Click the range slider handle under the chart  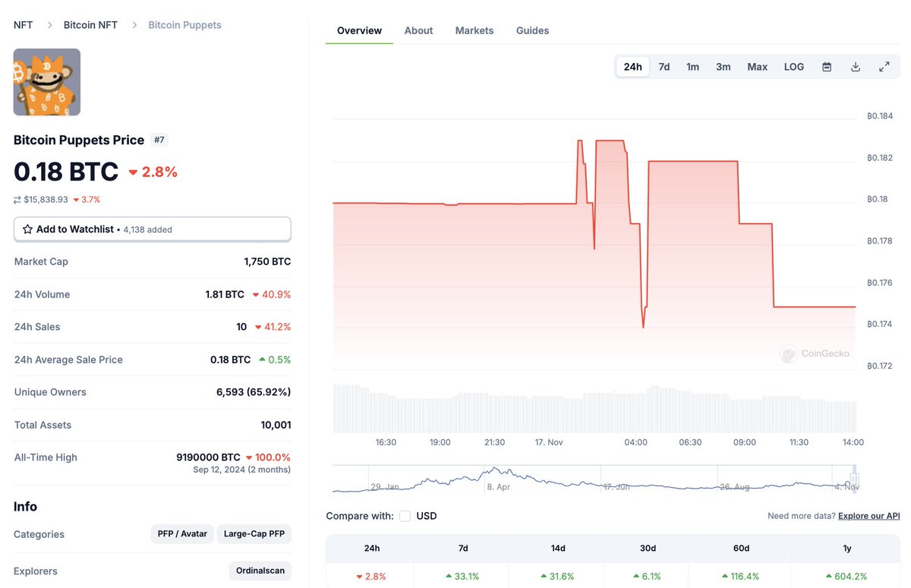pyautogui.click(x=854, y=480)
